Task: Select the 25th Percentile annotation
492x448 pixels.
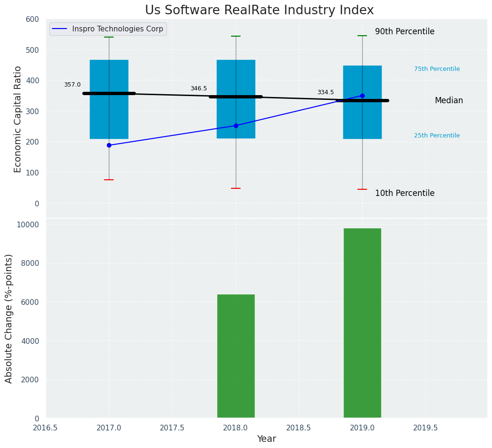Action: [437, 136]
